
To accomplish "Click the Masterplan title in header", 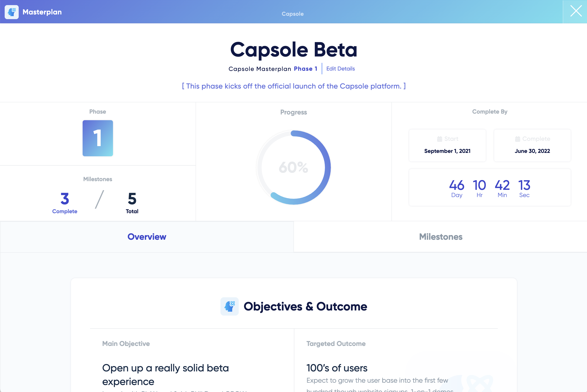I will 42,12.
